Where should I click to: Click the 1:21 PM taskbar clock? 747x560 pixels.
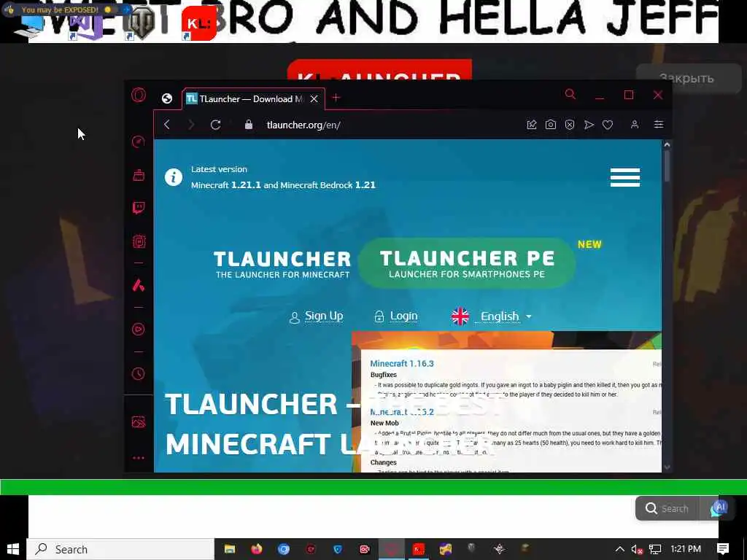tap(686, 549)
